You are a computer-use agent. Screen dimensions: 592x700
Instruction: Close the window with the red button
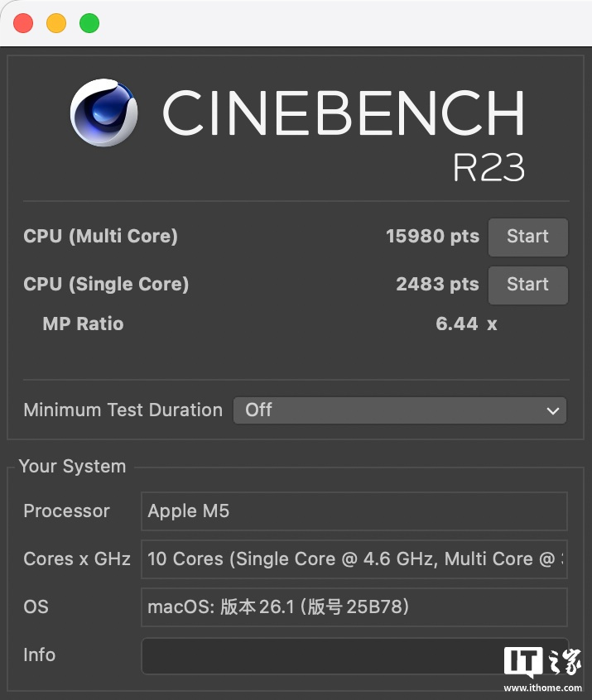(x=23, y=23)
